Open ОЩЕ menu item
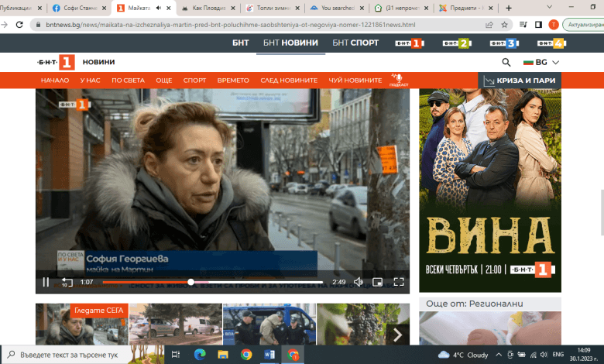Screen dimensions: 604x364 (x=163, y=80)
